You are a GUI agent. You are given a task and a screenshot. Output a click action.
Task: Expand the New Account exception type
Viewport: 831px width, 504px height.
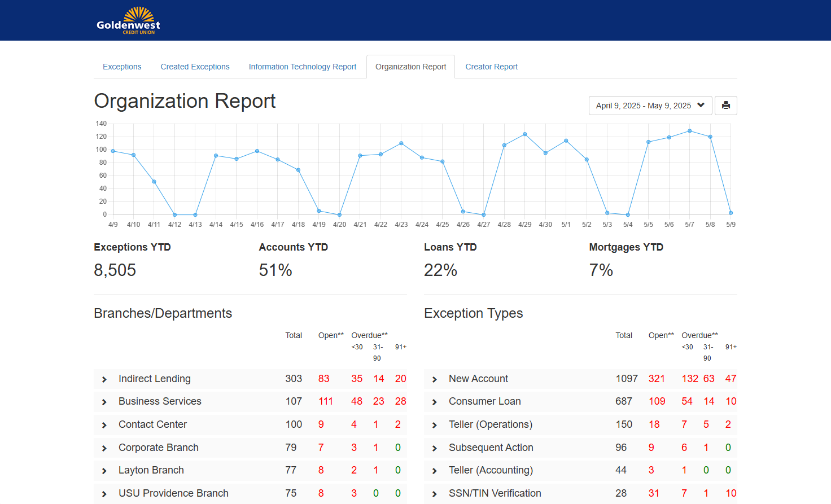435,379
